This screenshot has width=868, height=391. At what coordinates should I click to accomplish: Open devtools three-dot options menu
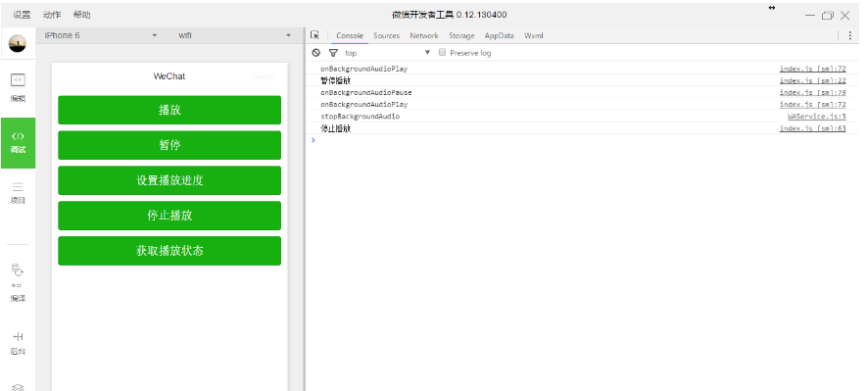coord(850,35)
